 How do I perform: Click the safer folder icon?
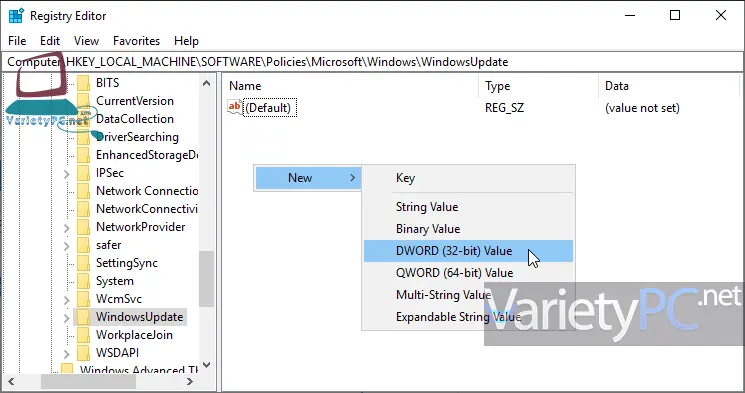click(x=84, y=245)
